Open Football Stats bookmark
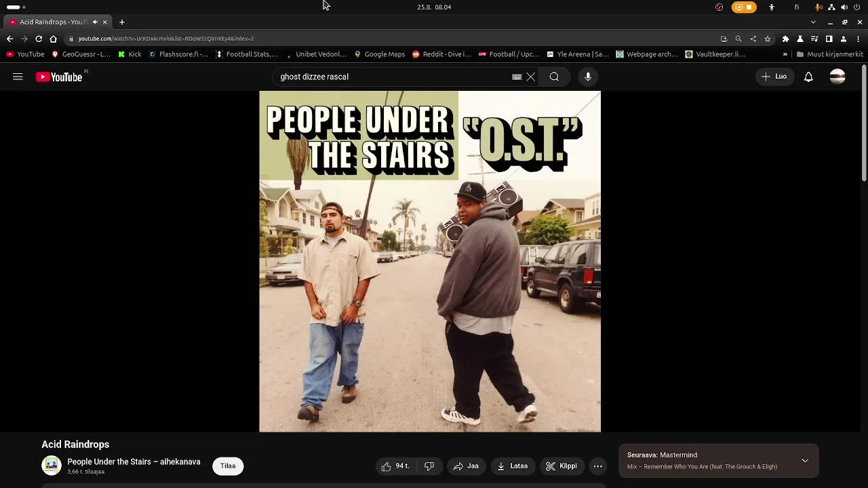This screenshot has width=868, height=488. tap(247, 54)
